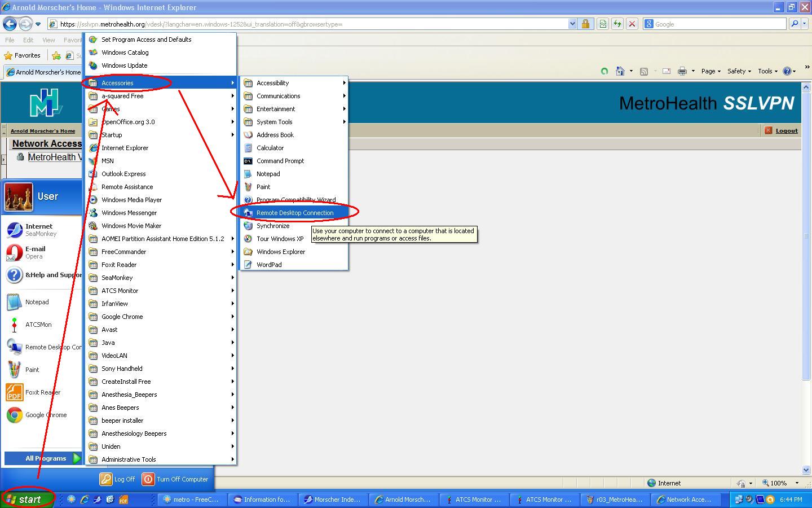
Task: Click the Google Chrome icon in Start menu
Action: click(x=15, y=415)
